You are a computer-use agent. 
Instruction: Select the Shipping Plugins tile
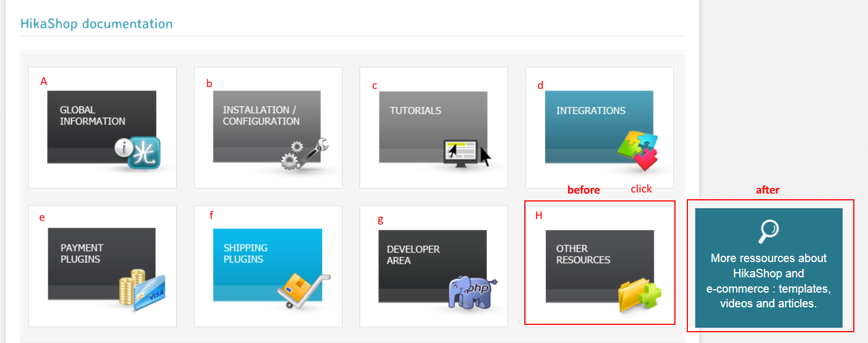click(x=268, y=266)
